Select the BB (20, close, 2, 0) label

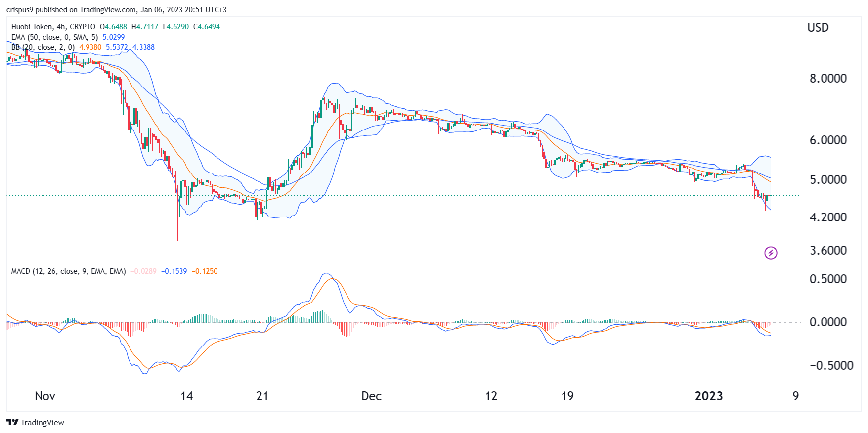tap(43, 47)
